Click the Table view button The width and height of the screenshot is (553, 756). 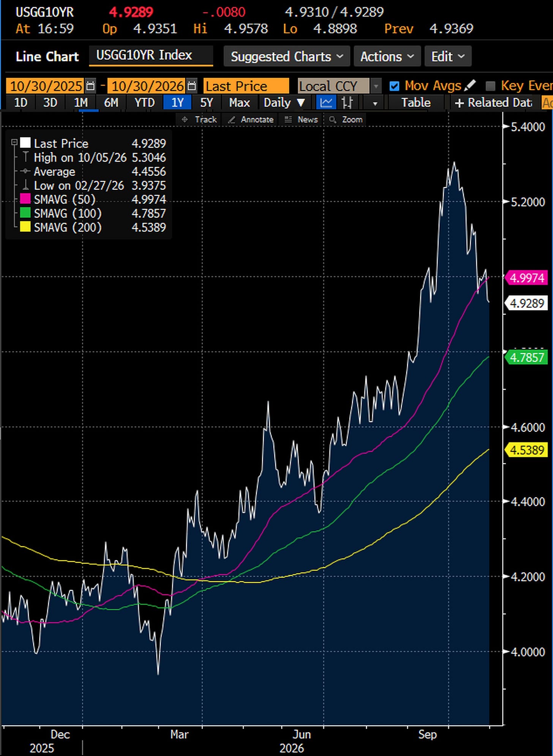416,103
